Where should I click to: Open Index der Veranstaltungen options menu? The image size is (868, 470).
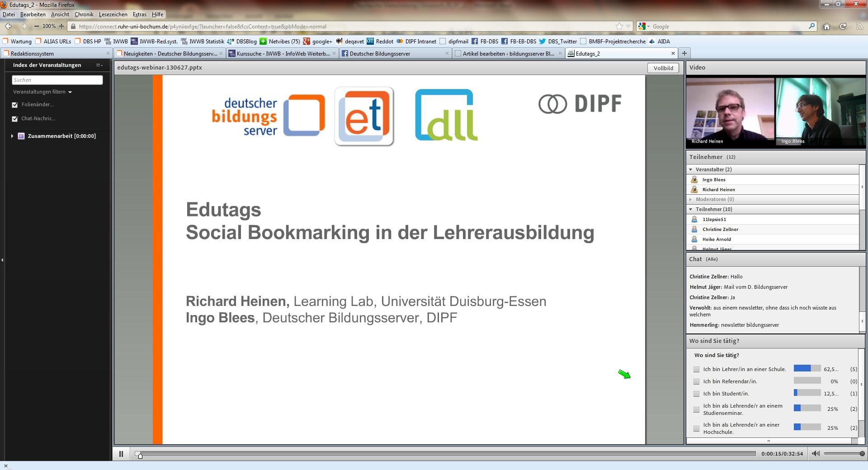click(99, 65)
